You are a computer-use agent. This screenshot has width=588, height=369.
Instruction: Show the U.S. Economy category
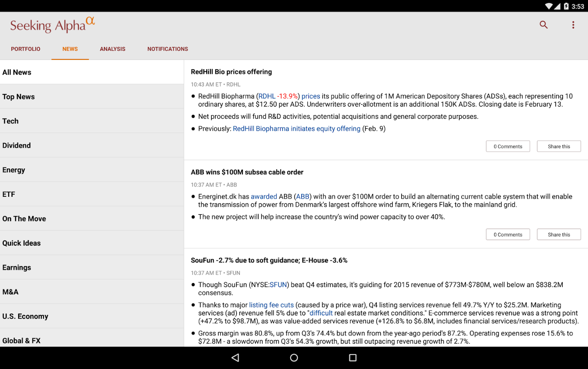coord(92,316)
